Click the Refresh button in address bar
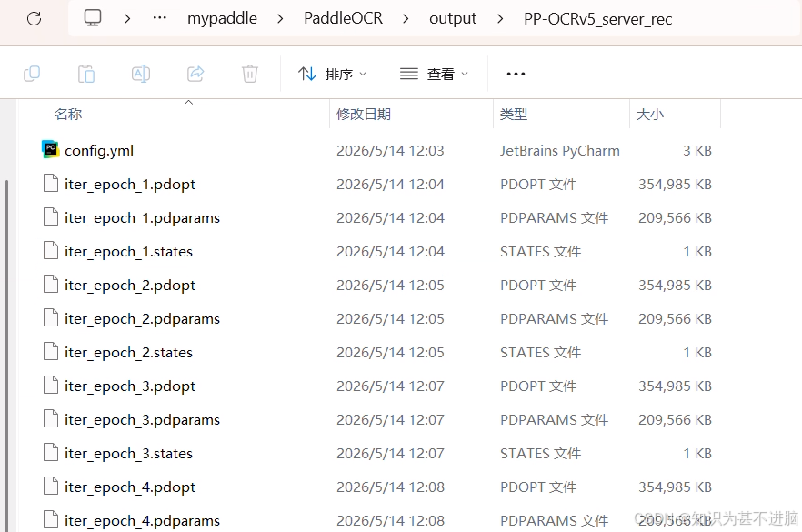The height and width of the screenshot is (532, 802). tap(35, 19)
